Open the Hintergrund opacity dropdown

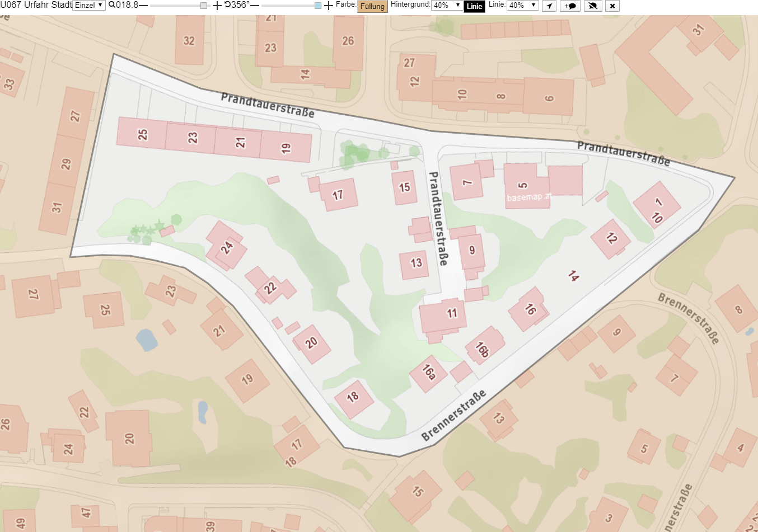[x=447, y=5]
